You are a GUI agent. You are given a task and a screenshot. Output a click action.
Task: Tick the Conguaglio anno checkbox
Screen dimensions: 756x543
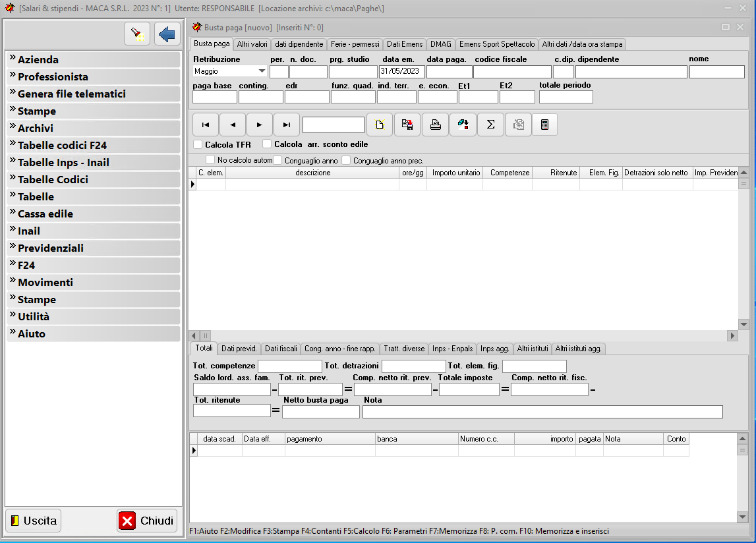pyautogui.click(x=278, y=160)
